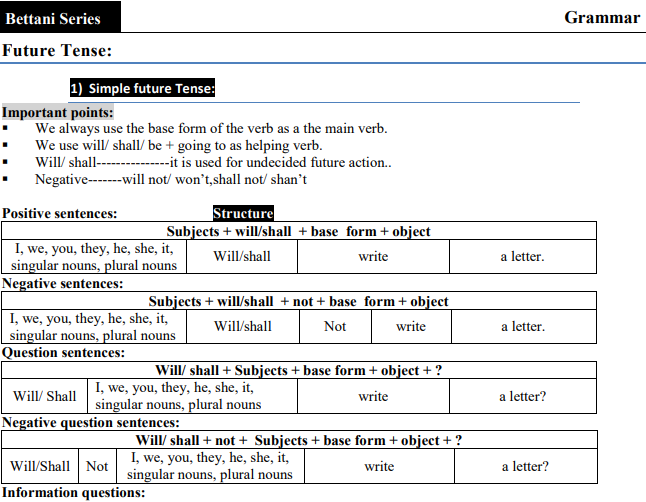Click the a letter? cell in Question sentences table
This screenshot has height=502, width=646.
[x=522, y=396]
